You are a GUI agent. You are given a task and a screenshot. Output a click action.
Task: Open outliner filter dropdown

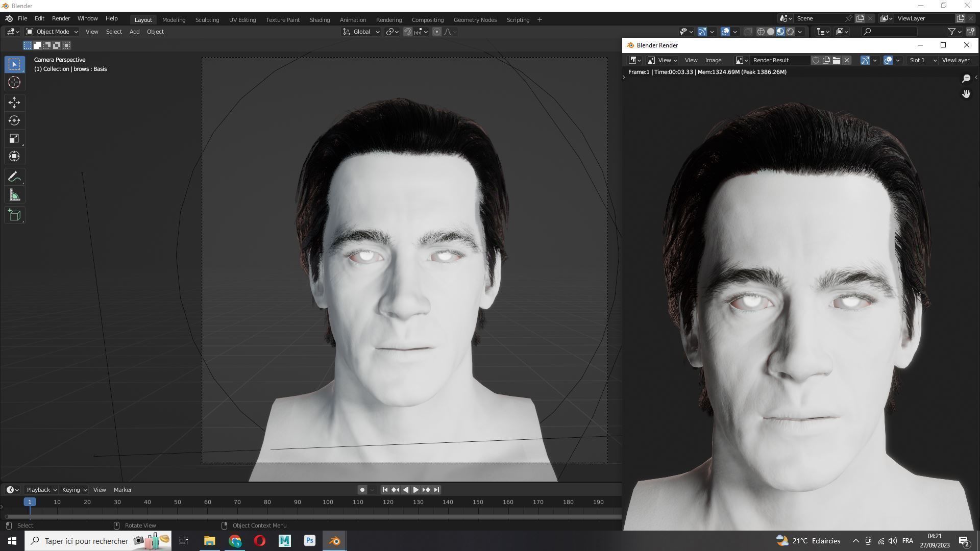pos(954,32)
